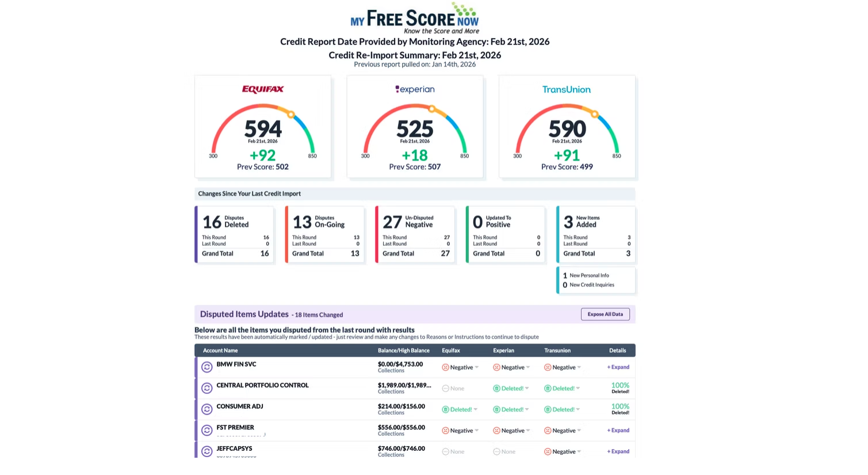868x475 pixels.
Task: Click the 0 New Credit Inquiries entry
Action: pyautogui.click(x=588, y=285)
